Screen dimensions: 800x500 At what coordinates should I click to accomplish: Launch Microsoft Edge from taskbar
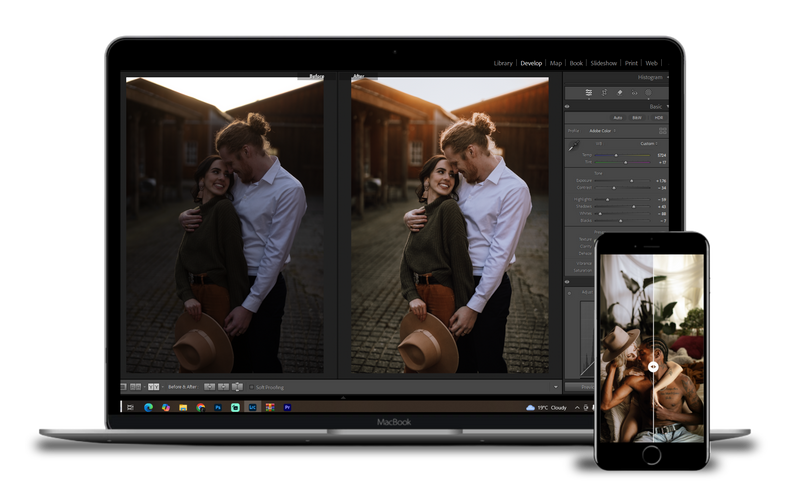tap(148, 407)
